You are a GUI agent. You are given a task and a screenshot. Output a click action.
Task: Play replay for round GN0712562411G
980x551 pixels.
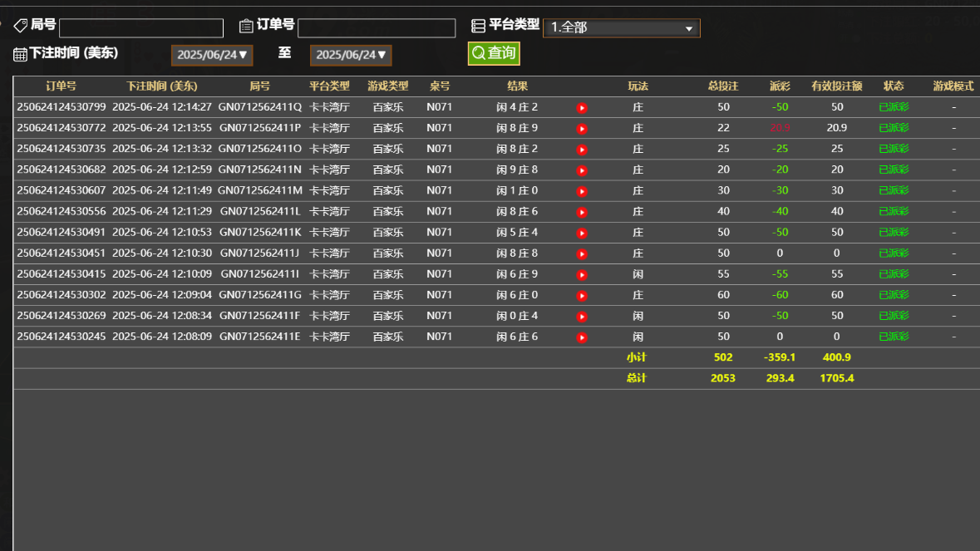[x=582, y=295]
